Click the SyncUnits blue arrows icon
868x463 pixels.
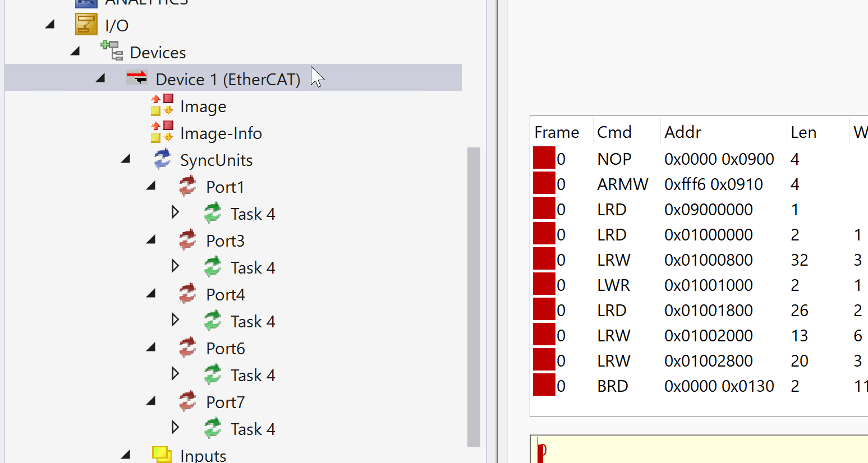[162, 159]
